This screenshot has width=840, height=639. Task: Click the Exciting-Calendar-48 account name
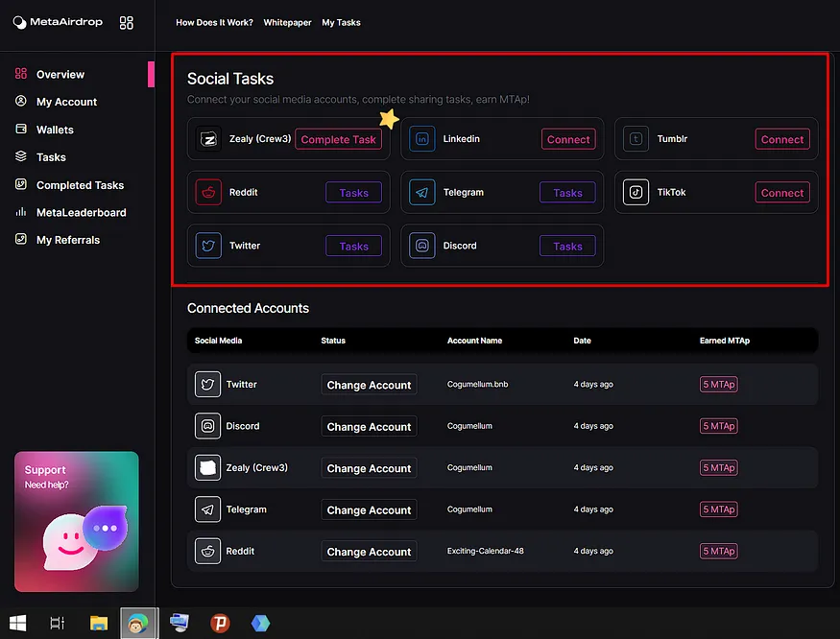point(486,551)
